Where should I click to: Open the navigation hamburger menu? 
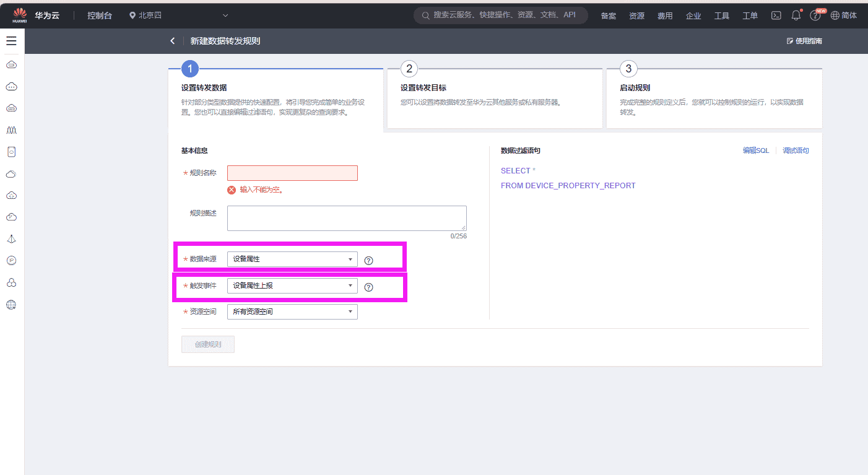(x=11, y=41)
